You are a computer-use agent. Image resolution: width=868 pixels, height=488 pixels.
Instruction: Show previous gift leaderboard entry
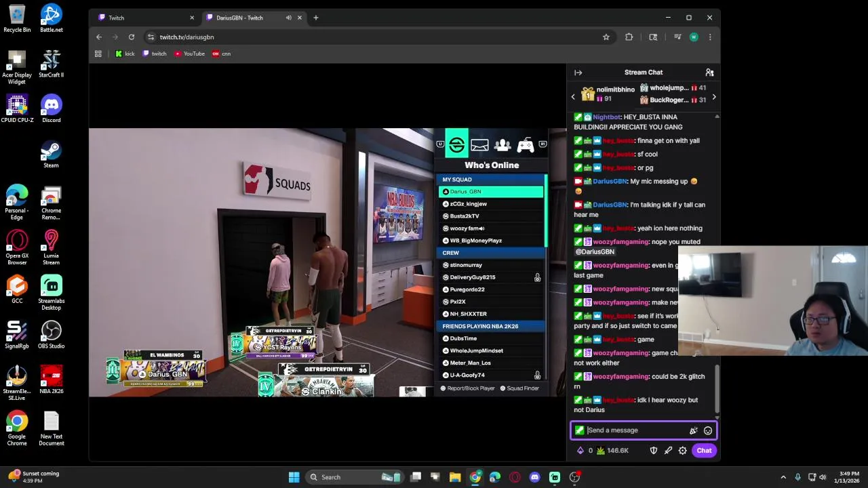(573, 97)
